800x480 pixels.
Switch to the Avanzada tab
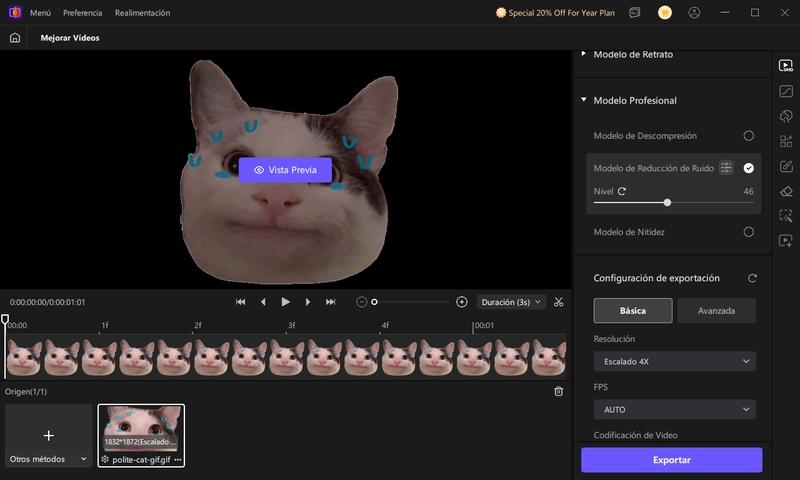pos(716,311)
